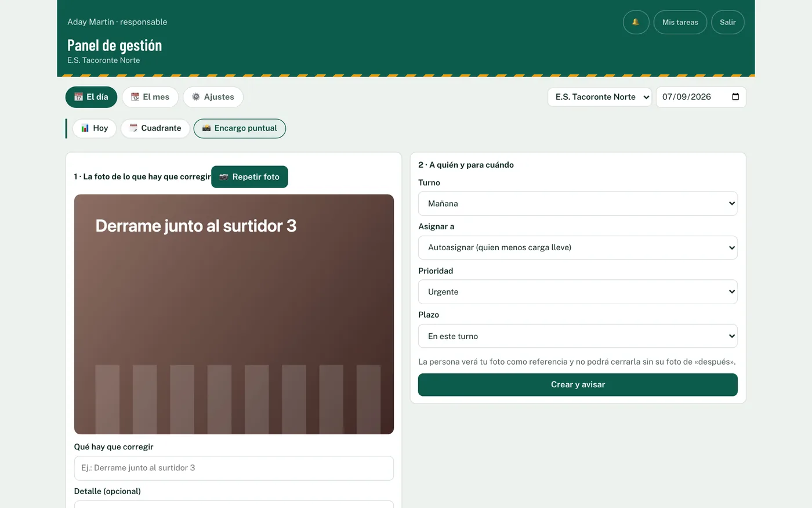Select the Hoy sub-tab

pyautogui.click(x=95, y=128)
